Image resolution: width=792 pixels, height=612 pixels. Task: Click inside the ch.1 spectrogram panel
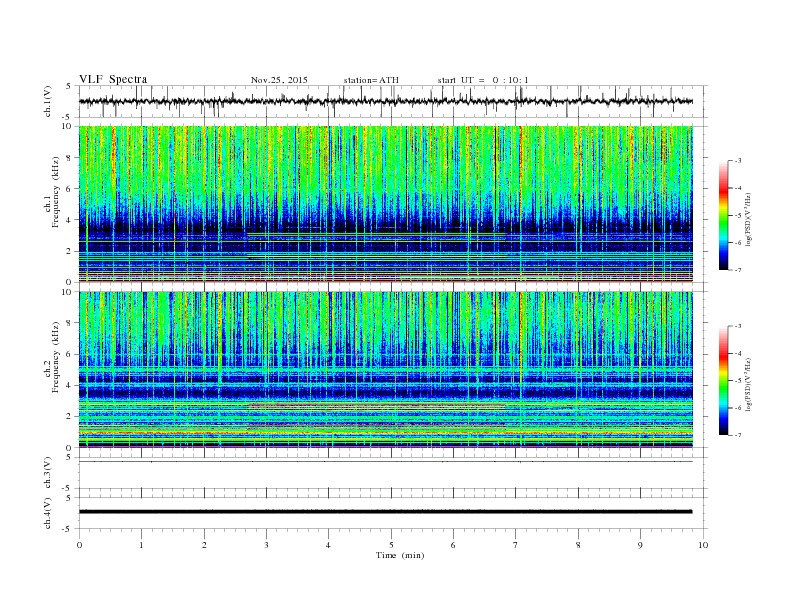pos(385,204)
